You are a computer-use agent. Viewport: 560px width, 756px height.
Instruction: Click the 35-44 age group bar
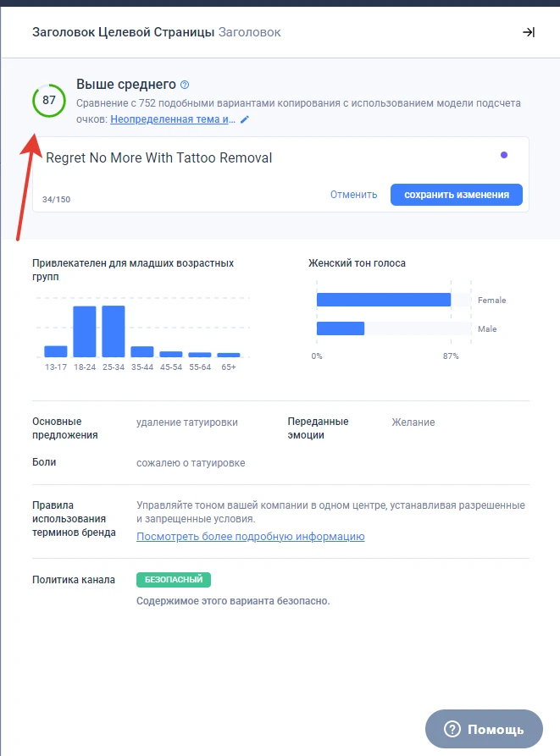coord(142,351)
